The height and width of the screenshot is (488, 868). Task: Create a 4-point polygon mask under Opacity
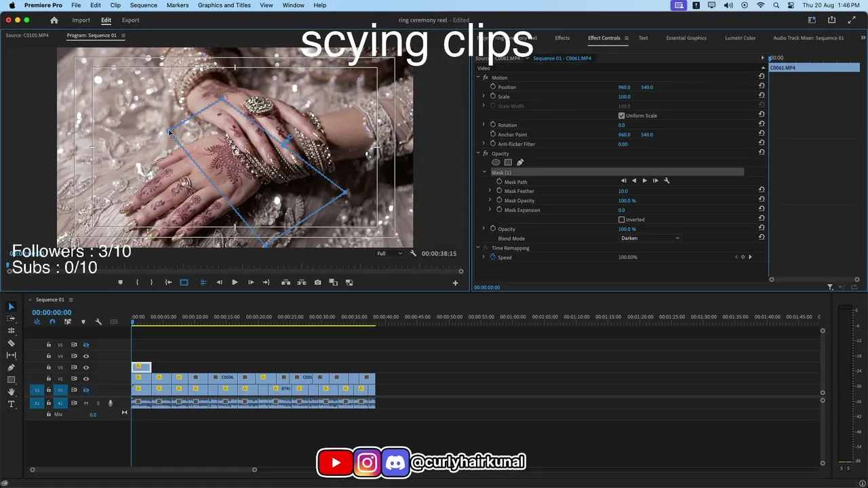point(508,163)
